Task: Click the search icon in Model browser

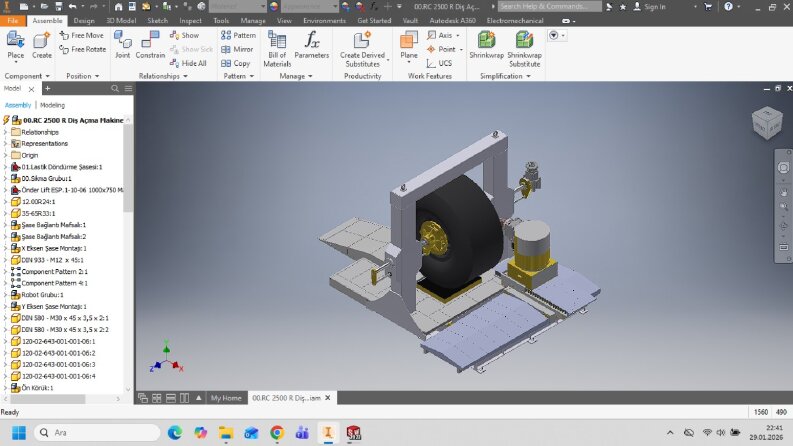Action: click(x=115, y=88)
